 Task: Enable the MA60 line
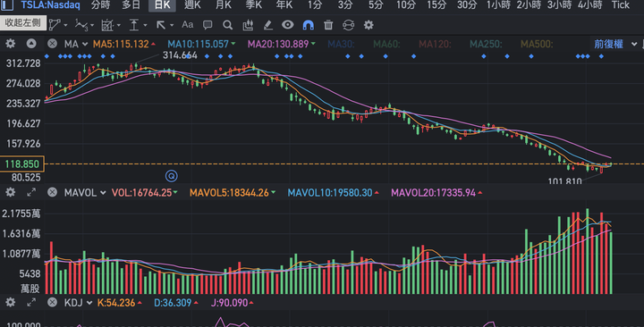(x=386, y=44)
